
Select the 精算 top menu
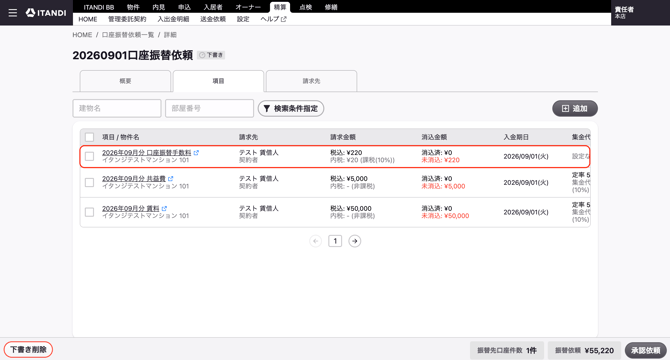coord(280,7)
